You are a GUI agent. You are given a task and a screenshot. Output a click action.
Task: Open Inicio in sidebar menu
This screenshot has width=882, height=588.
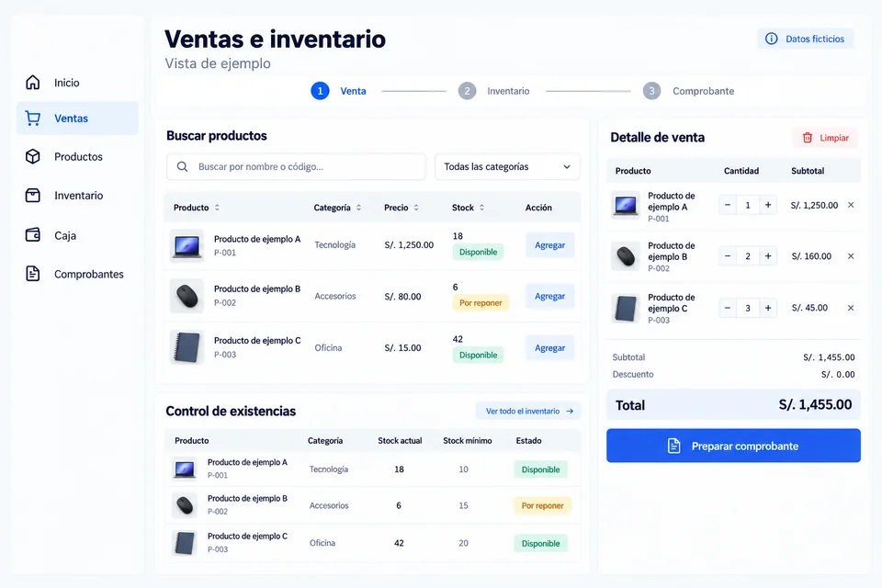[x=77, y=83]
